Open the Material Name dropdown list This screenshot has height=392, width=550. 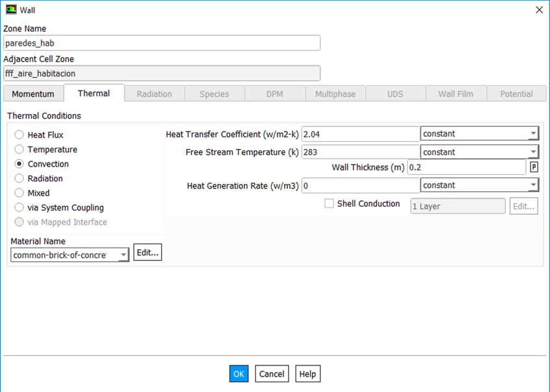click(70, 255)
